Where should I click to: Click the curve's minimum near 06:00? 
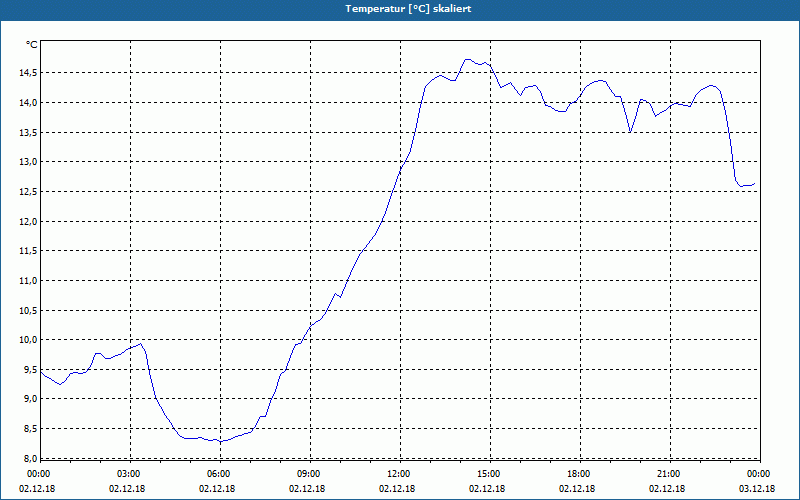221,441
